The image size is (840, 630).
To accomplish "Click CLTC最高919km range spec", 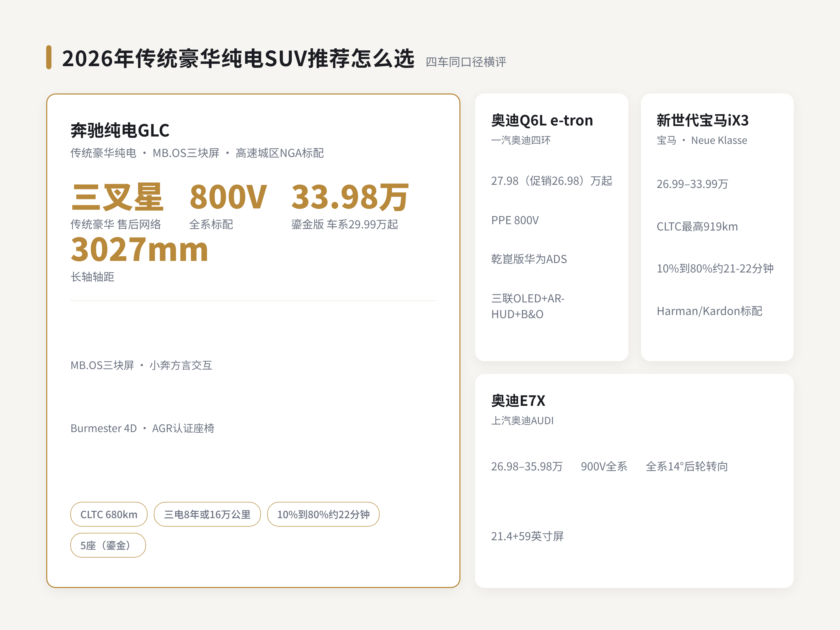I will (697, 226).
